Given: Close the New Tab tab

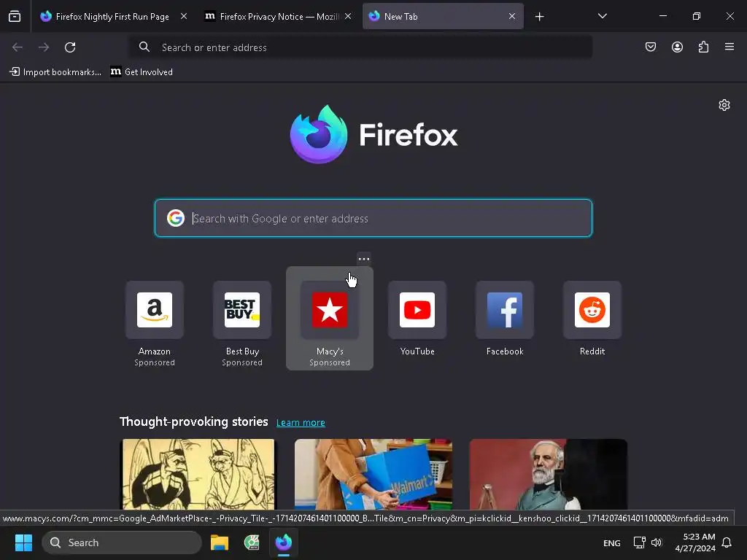Looking at the screenshot, I should [x=512, y=16].
